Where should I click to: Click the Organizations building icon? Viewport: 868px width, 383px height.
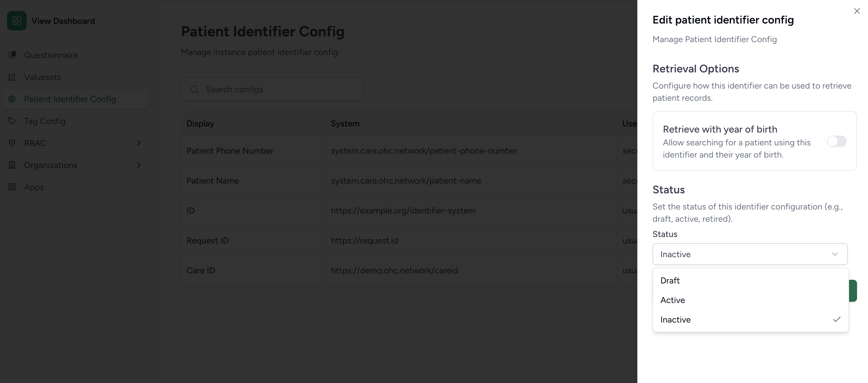(x=12, y=165)
